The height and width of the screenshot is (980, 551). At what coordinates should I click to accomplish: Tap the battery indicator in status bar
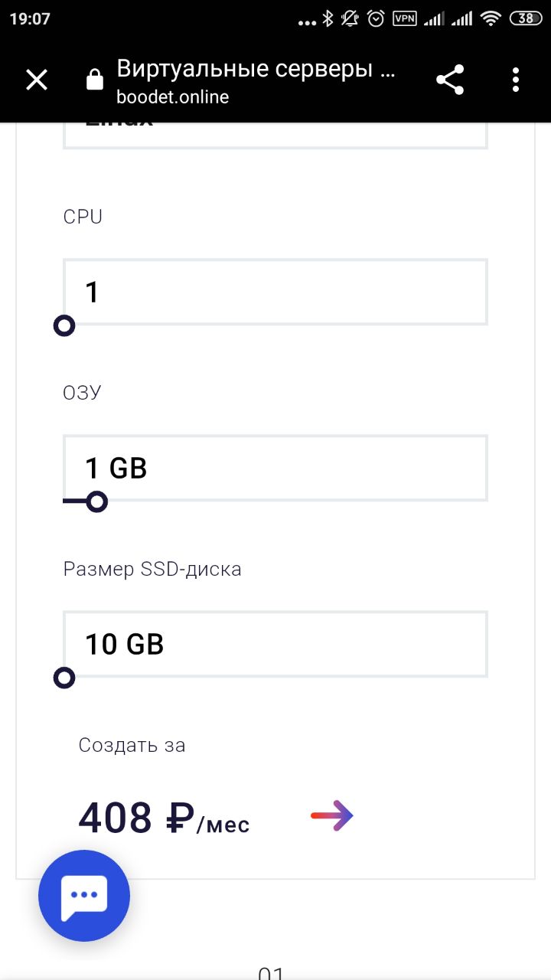pyautogui.click(x=527, y=19)
